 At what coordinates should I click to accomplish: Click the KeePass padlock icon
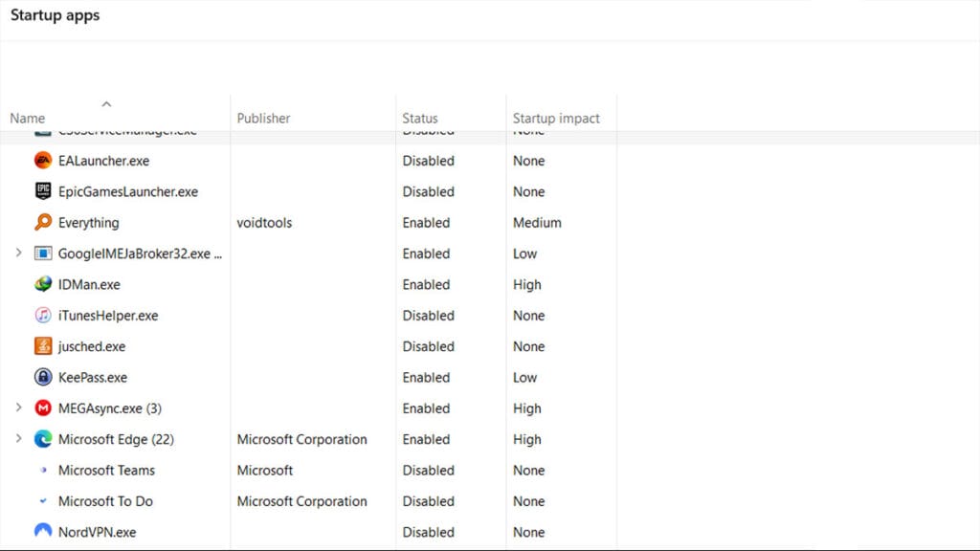point(43,377)
